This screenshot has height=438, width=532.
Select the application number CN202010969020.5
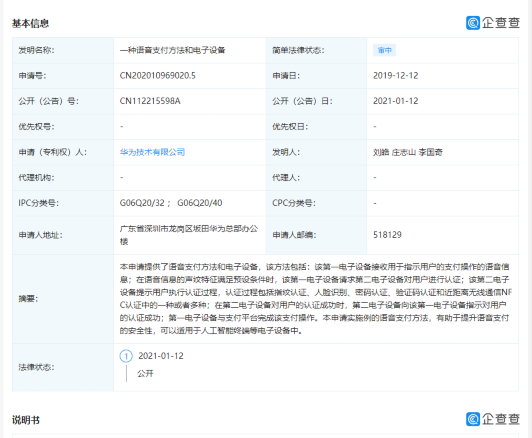tap(157, 75)
